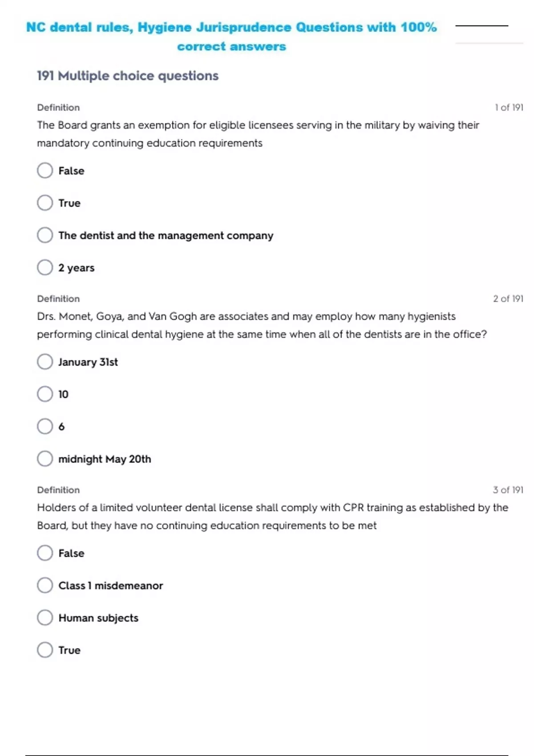This screenshot has width=534, height=756.
Task: Choose the 'Class 1 misdemeanor' option
Action: pyautogui.click(x=45, y=585)
